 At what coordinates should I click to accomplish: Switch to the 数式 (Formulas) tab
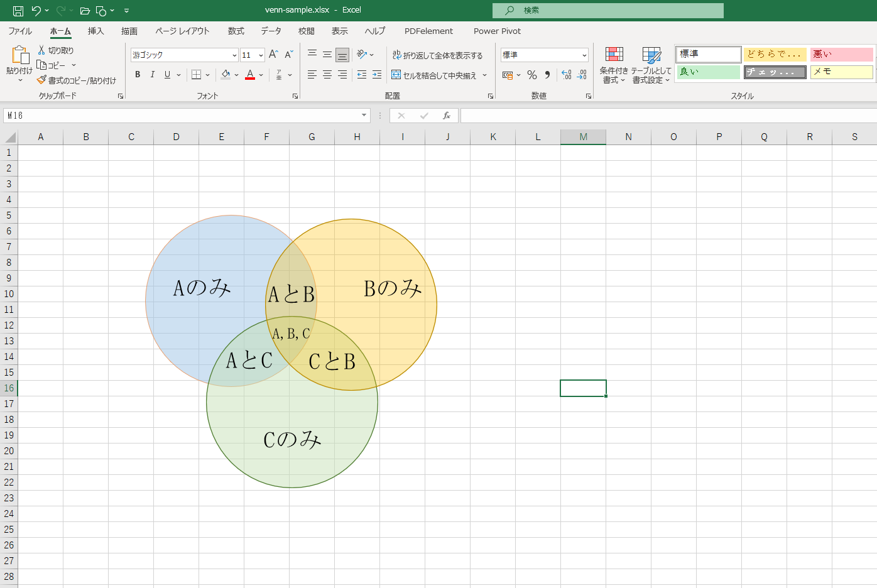[236, 31]
